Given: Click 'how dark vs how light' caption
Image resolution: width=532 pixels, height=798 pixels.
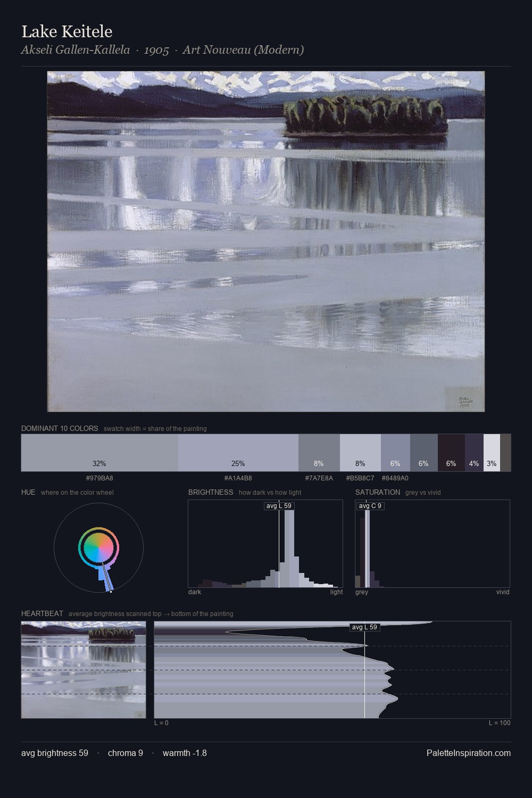Looking at the screenshot, I should 270,493.
